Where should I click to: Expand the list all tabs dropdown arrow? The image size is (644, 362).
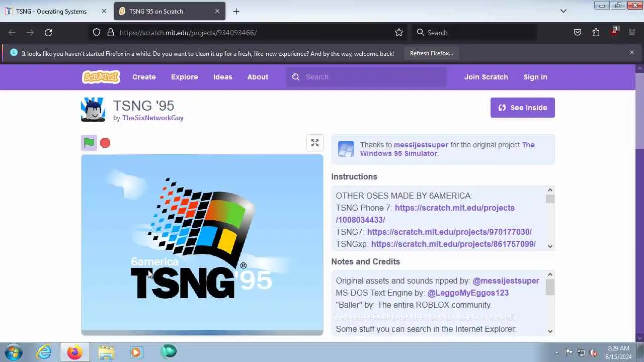563,11
